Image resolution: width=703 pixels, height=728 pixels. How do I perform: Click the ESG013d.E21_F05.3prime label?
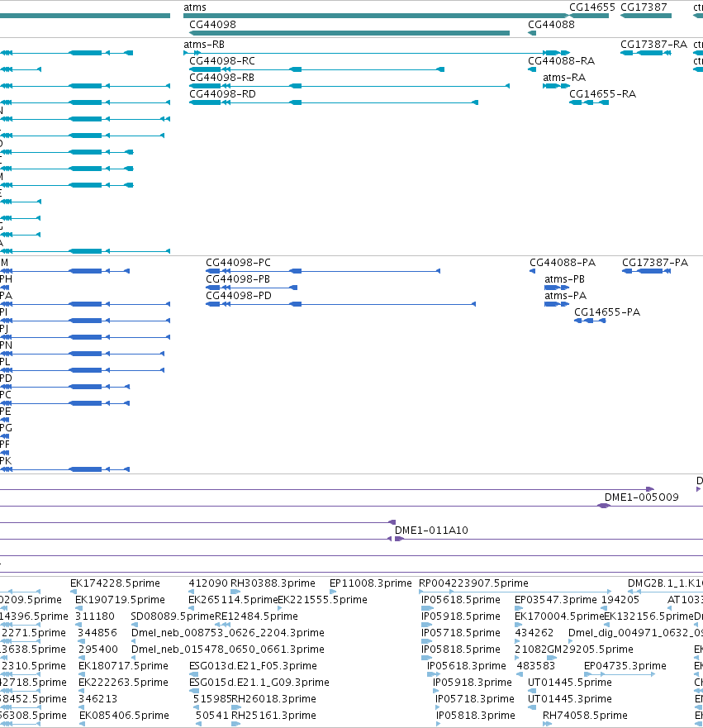point(253,666)
